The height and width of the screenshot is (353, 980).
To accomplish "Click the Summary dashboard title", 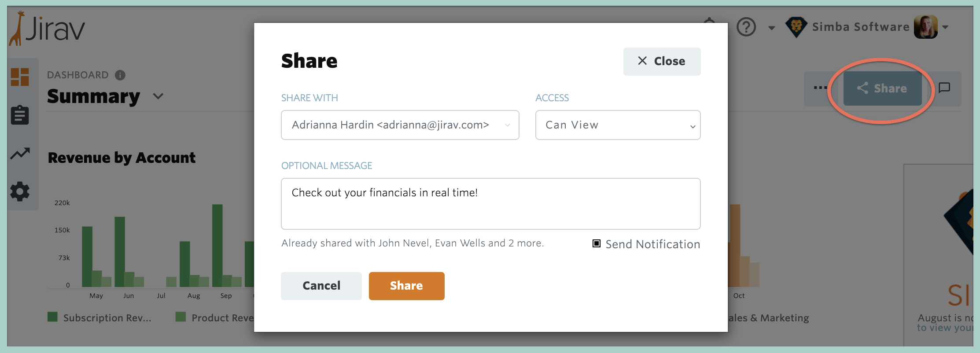I will coord(93,96).
